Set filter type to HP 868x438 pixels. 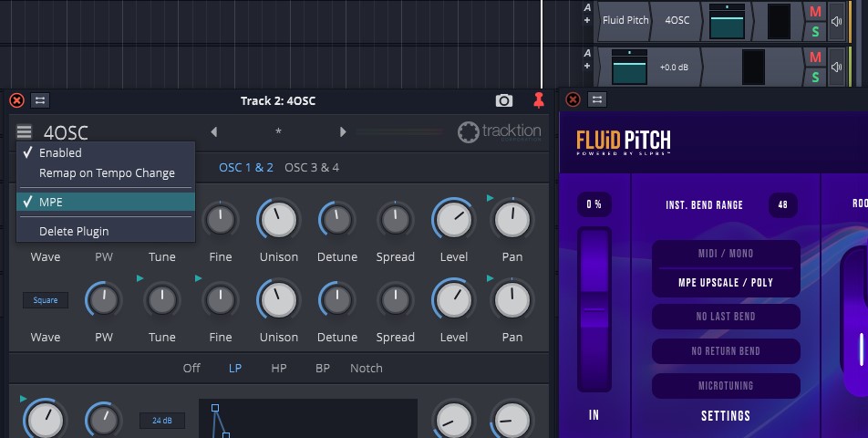click(279, 369)
